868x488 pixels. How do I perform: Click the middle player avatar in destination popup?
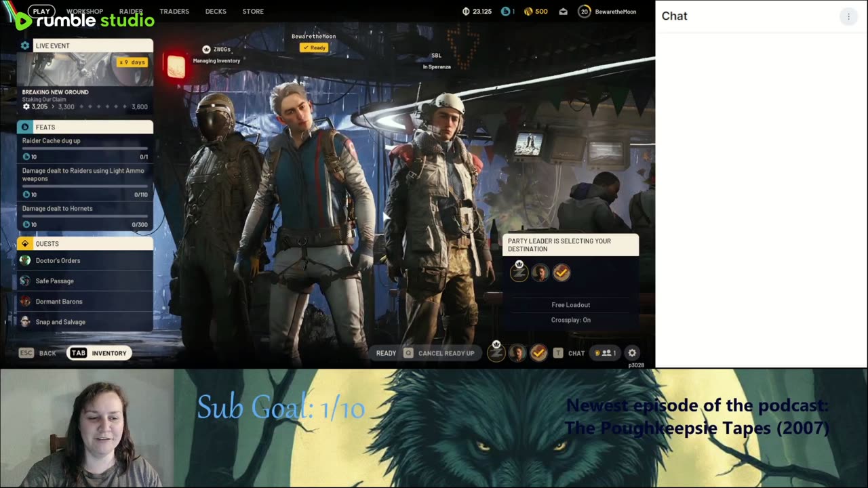pyautogui.click(x=540, y=272)
